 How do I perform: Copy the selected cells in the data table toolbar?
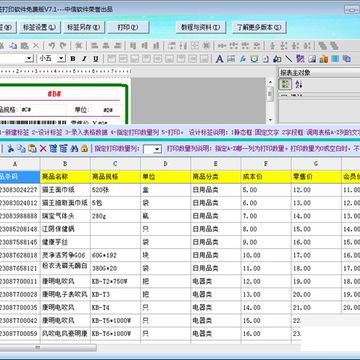(21, 148)
